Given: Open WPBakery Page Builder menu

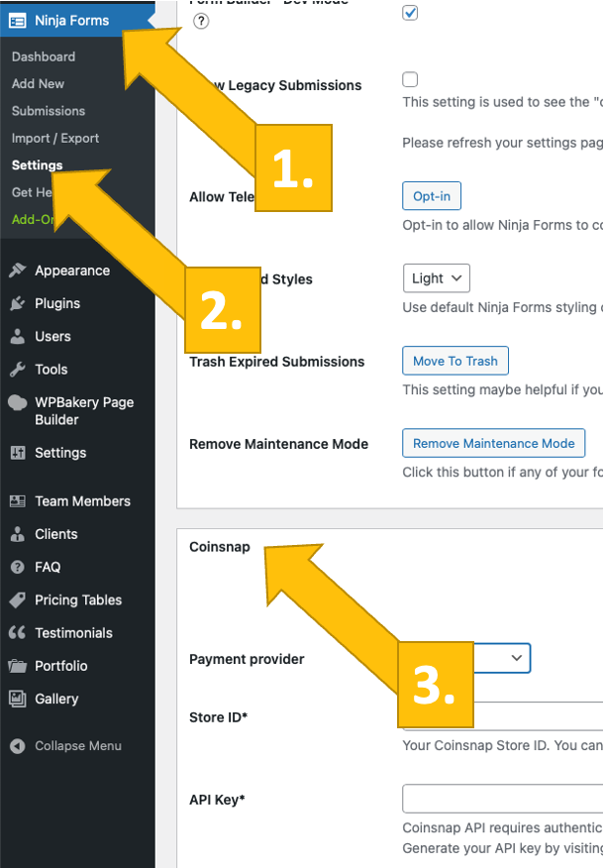Looking at the screenshot, I should click(x=84, y=411).
